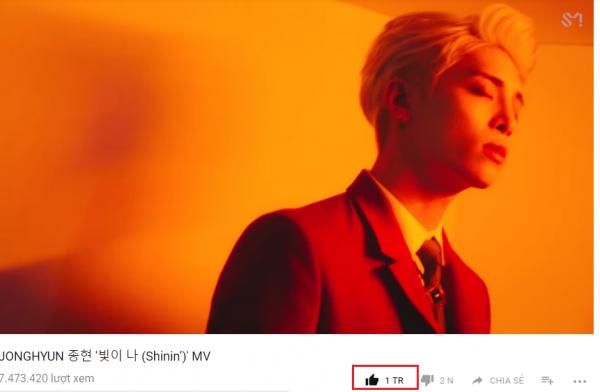This screenshot has width=600, height=392.
Task: Open the save-to-playlist icon
Action: 548,380
